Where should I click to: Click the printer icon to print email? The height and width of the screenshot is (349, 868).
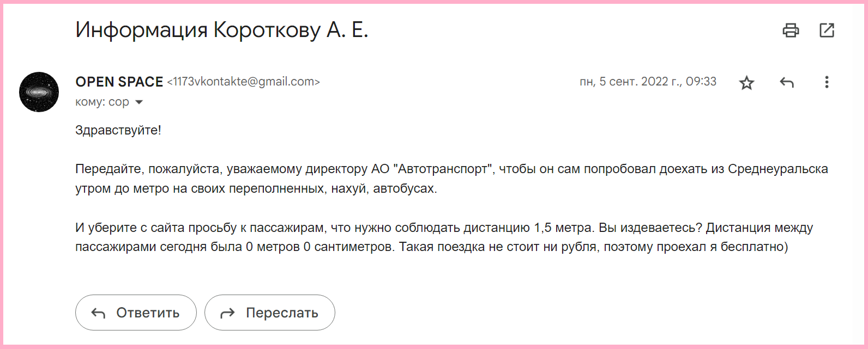[x=791, y=30]
